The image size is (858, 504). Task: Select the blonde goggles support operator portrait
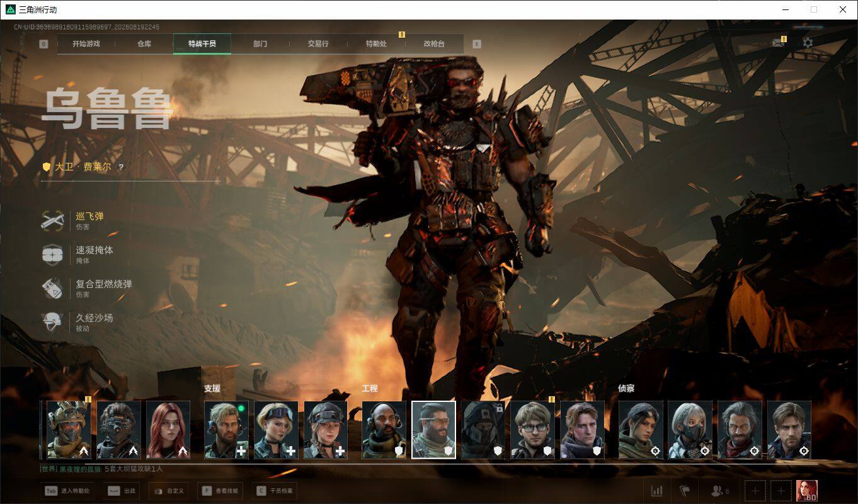pos(276,430)
